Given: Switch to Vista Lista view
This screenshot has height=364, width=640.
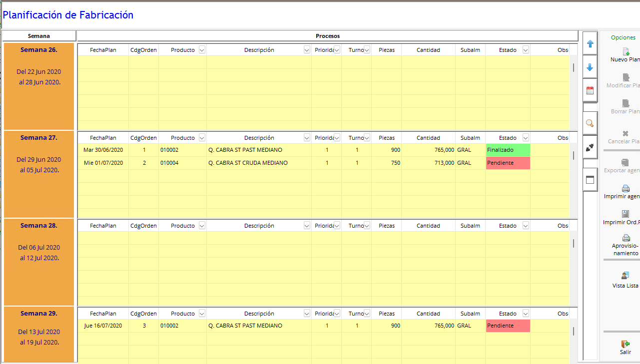Looking at the screenshot, I should (x=625, y=279).
